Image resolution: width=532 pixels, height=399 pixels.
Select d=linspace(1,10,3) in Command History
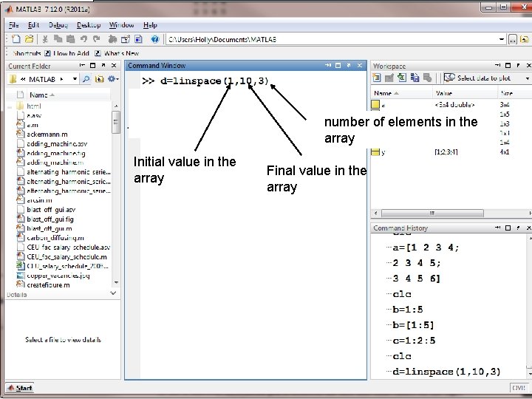point(446,372)
